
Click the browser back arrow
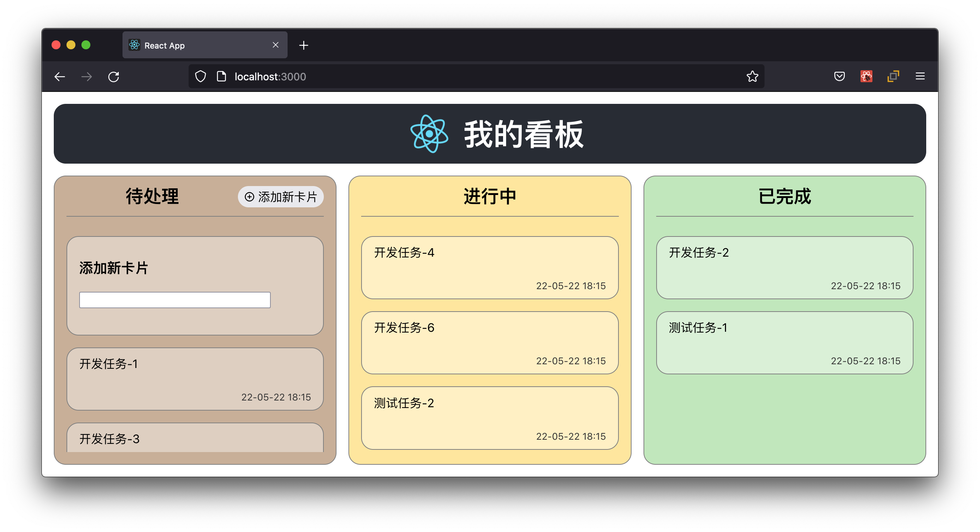pos(60,77)
